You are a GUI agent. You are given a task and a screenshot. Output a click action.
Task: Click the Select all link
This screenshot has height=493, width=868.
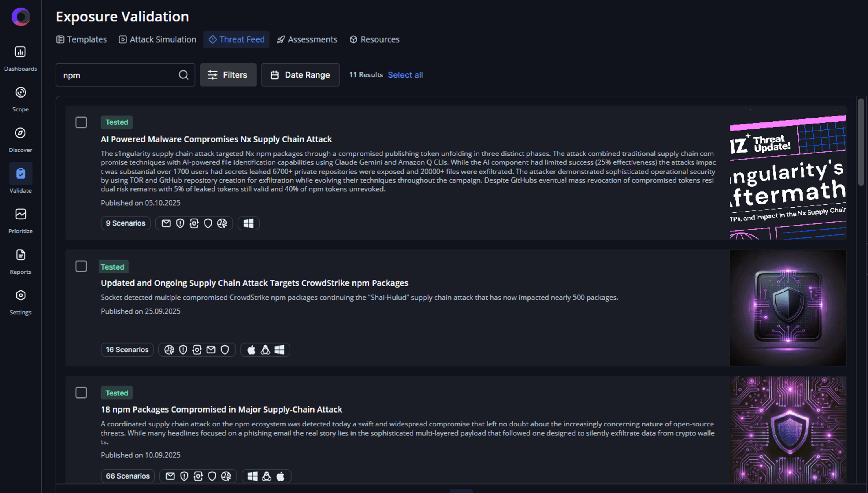coord(405,75)
